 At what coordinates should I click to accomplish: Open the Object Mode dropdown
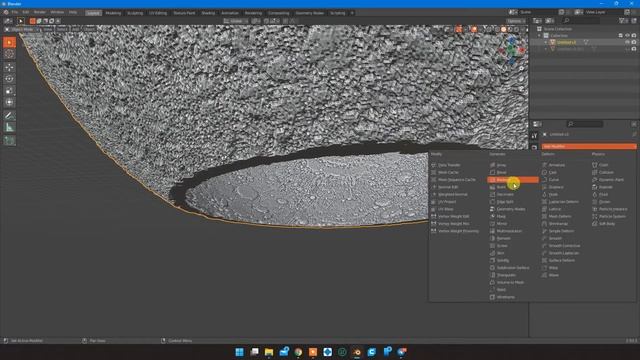click(x=22, y=29)
